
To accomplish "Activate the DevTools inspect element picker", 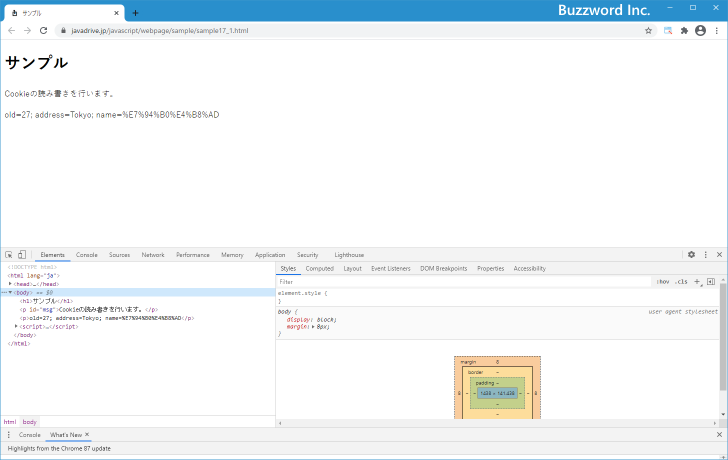I will pyautogui.click(x=9, y=255).
